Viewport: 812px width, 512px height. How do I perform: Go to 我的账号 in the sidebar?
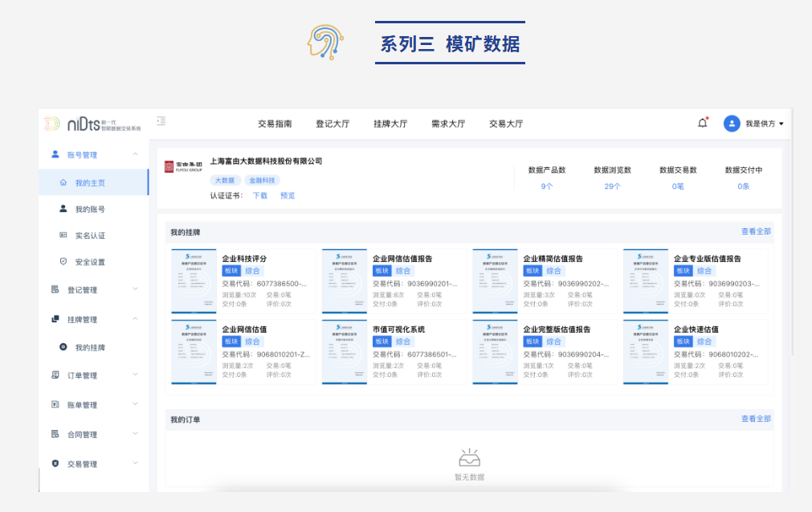pos(90,209)
